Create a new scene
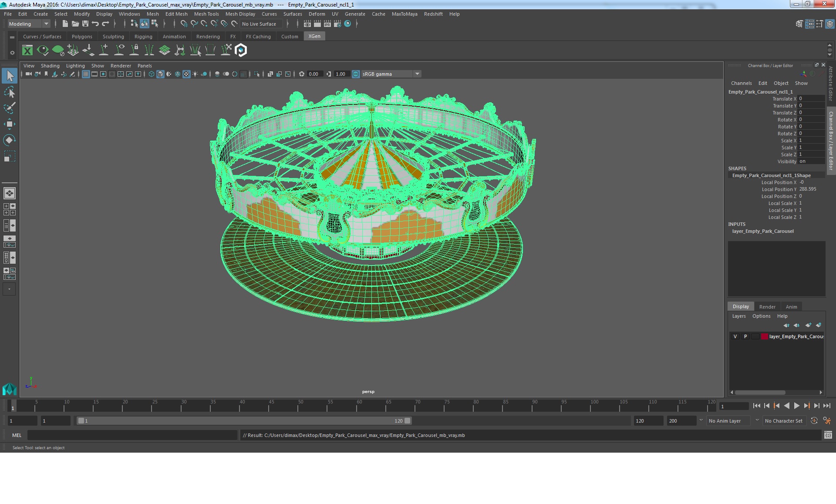This screenshot has width=836, height=504. (65, 24)
